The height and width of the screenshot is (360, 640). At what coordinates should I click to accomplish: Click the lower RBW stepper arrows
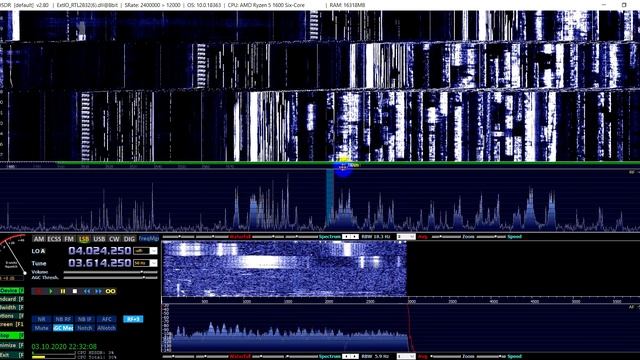coord(350,356)
